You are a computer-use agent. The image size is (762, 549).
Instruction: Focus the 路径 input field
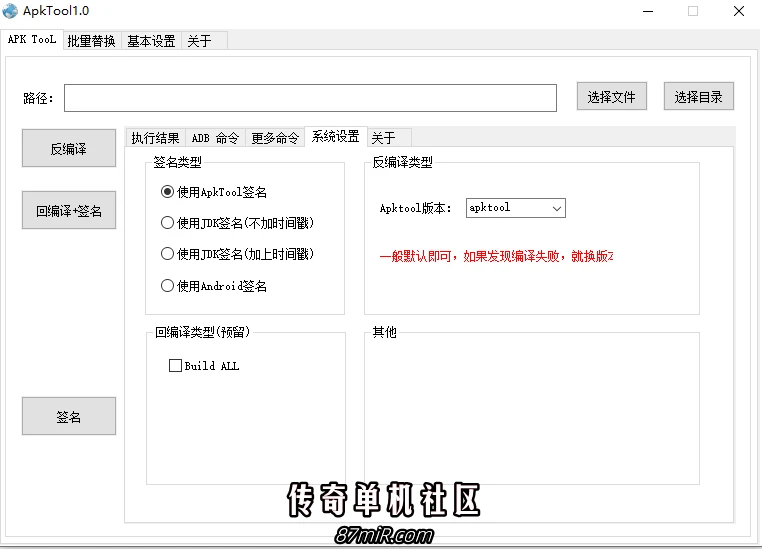(x=310, y=98)
